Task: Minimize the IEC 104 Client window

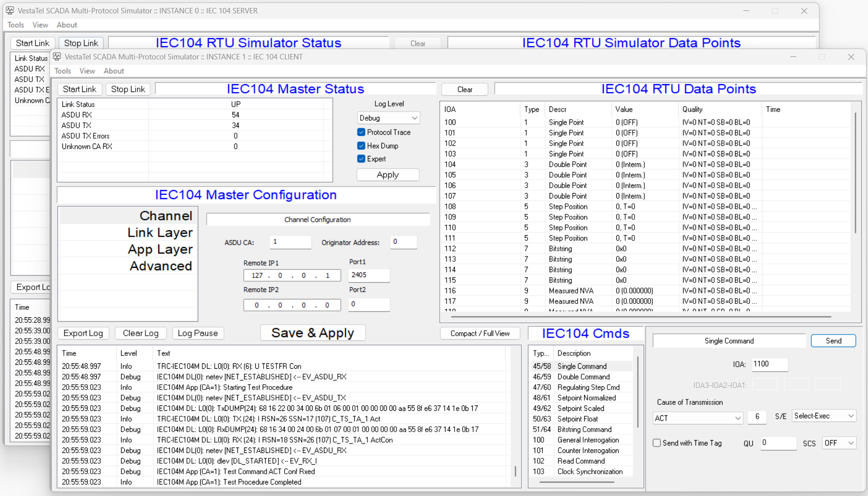Action: coord(793,57)
